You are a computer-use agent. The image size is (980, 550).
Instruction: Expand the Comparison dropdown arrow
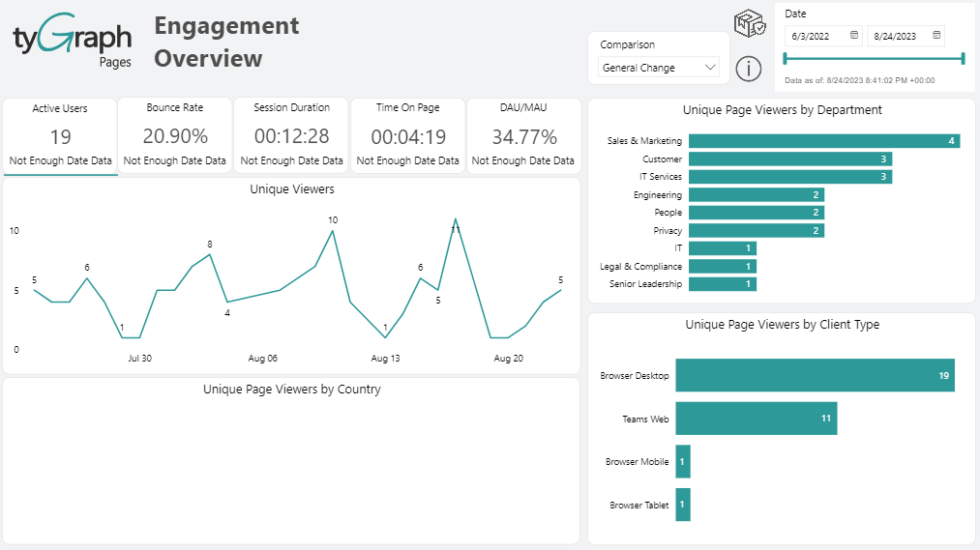[x=711, y=68]
